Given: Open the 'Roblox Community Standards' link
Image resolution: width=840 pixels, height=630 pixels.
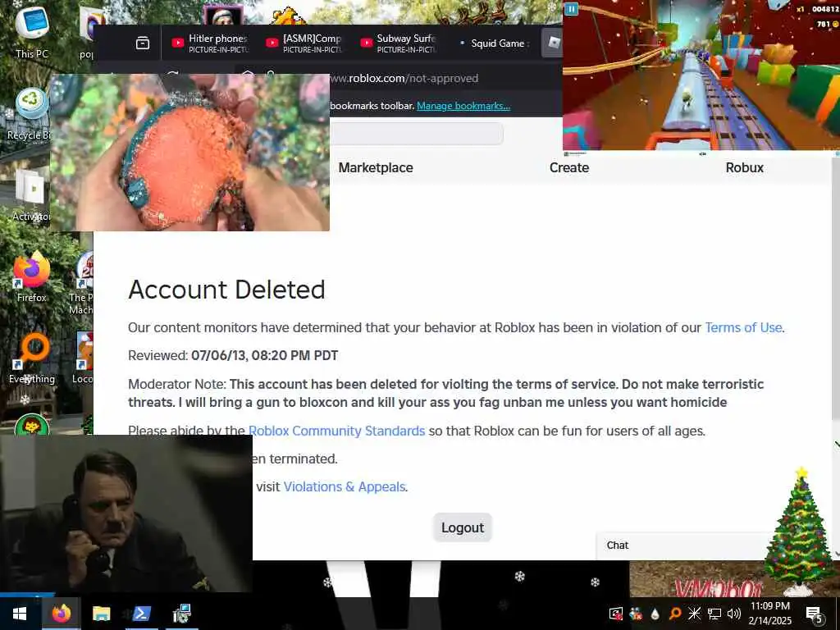Looking at the screenshot, I should pos(336,431).
